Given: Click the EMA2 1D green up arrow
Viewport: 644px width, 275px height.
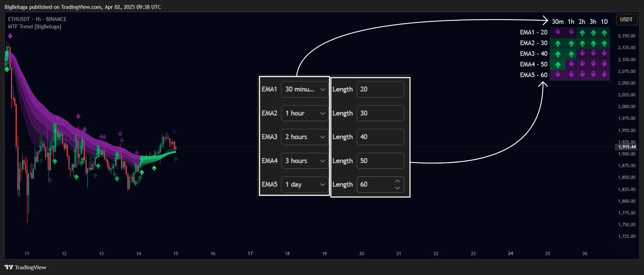Looking at the screenshot, I should [604, 44].
